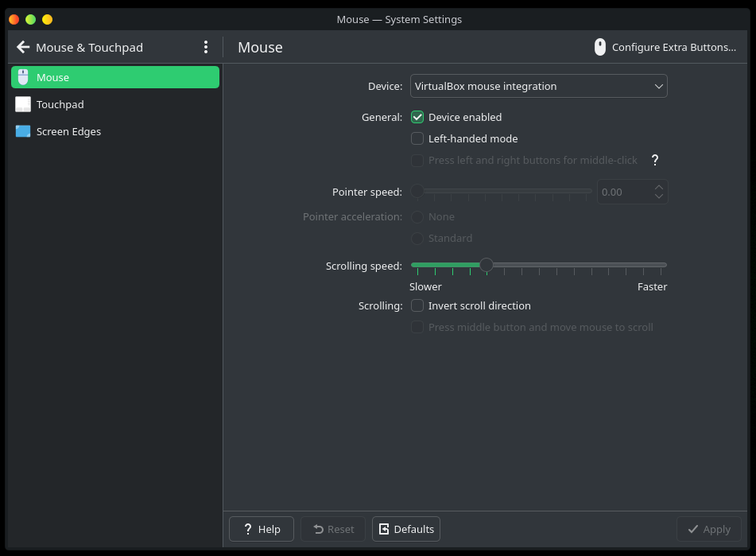Click the Screen Edges monitor icon
The image size is (756, 556).
click(23, 131)
